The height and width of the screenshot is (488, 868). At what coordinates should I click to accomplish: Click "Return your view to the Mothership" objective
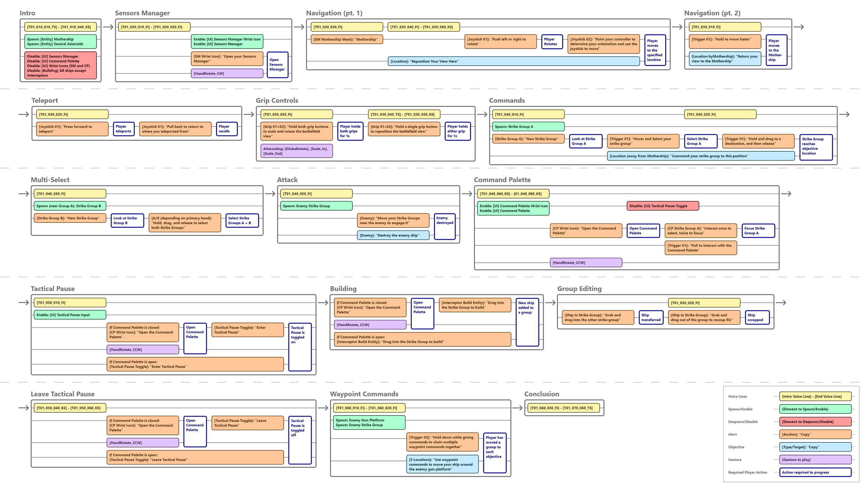pos(725,59)
